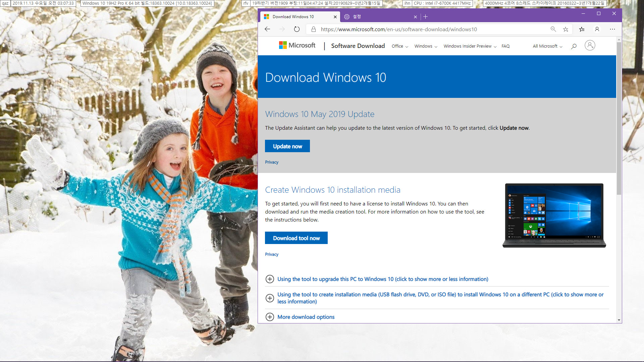The height and width of the screenshot is (362, 644).
Task: Open Privacy link under Download tool now
Action: (x=272, y=254)
